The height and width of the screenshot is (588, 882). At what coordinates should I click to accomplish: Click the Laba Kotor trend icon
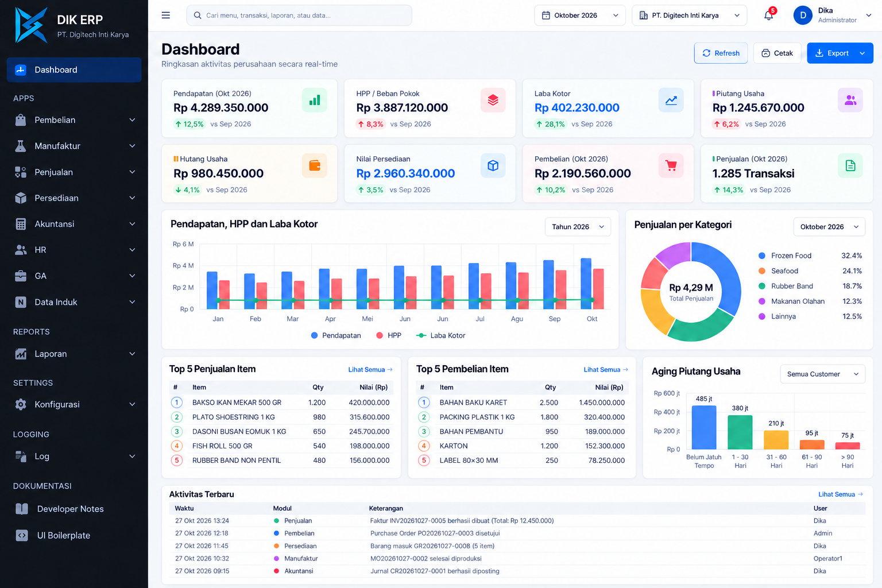(671, 100)
